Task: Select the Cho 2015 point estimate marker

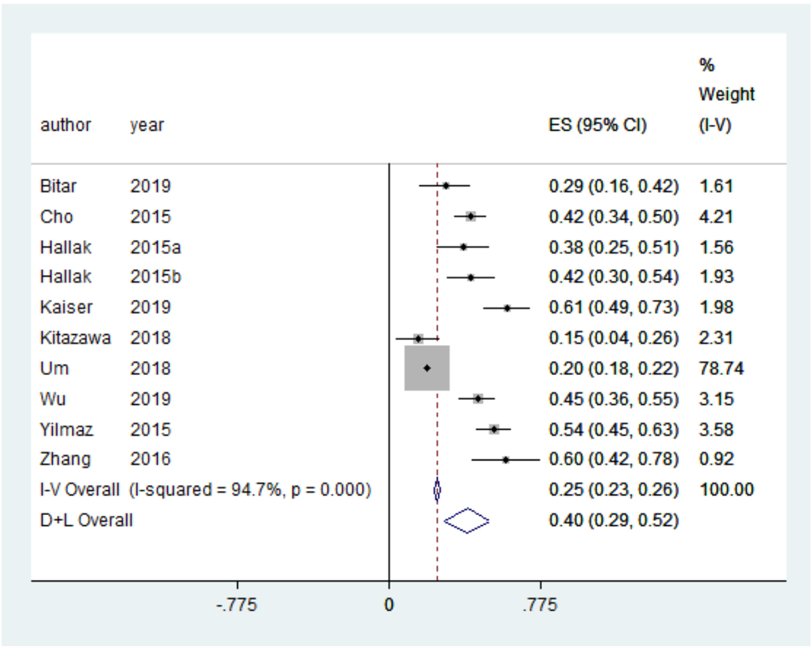Action: point(471,216)
